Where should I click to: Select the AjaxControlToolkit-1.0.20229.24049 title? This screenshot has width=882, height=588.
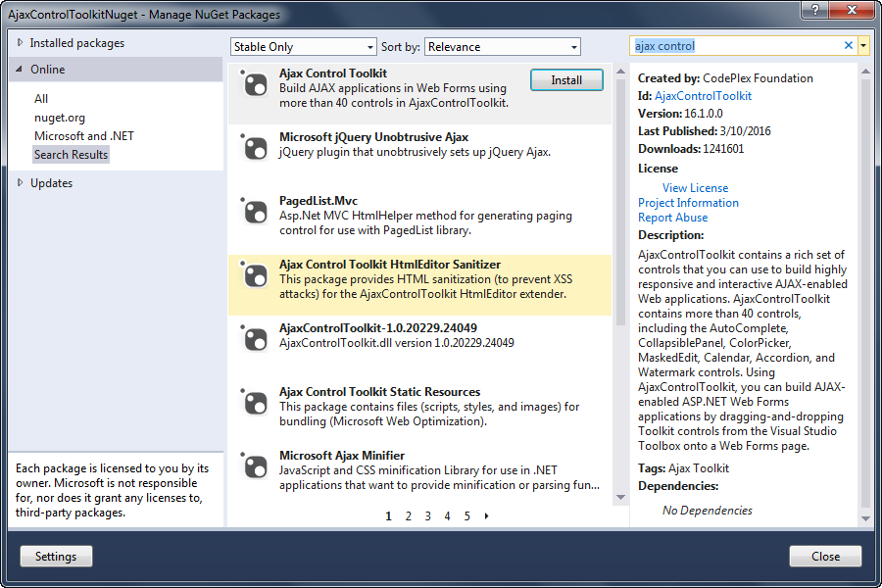[x=378, y=328]
